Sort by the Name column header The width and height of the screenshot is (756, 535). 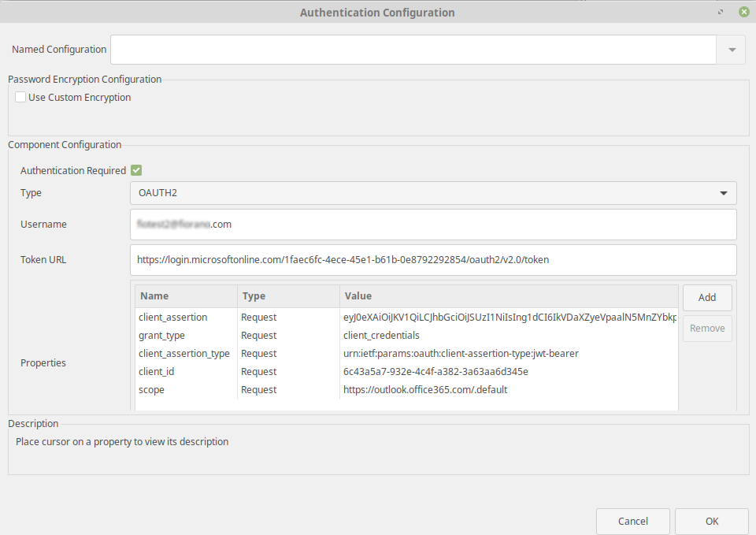[x=186, y=296]
